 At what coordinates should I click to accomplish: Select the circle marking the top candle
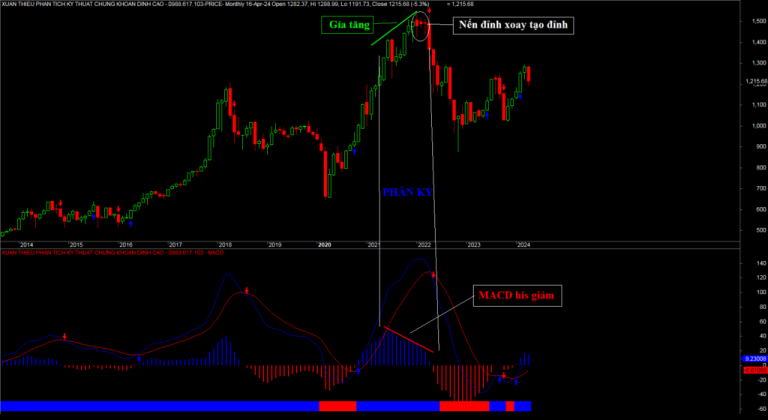(x=420, y=25)
